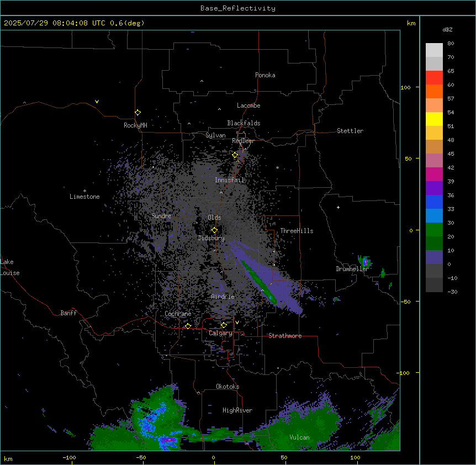This screenshot has height=465, width=476.
Task: Click the Blackfalds city label
Action: [244, 123]
